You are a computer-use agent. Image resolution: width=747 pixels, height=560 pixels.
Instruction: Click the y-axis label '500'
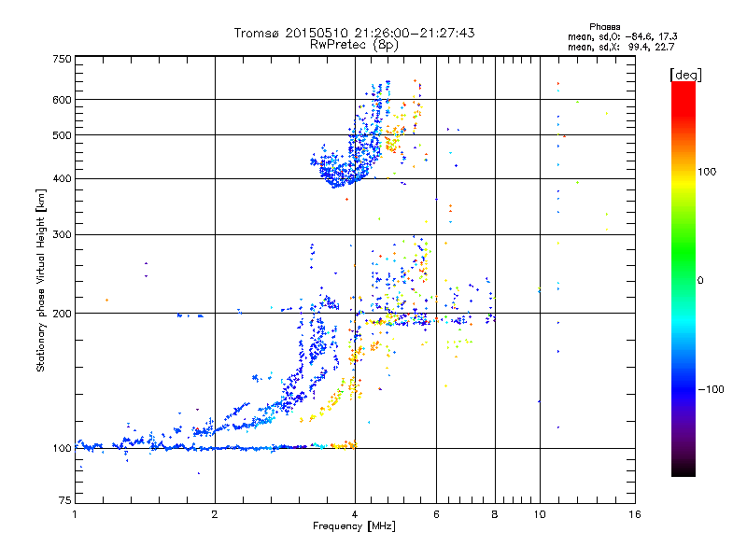point(63,135)
